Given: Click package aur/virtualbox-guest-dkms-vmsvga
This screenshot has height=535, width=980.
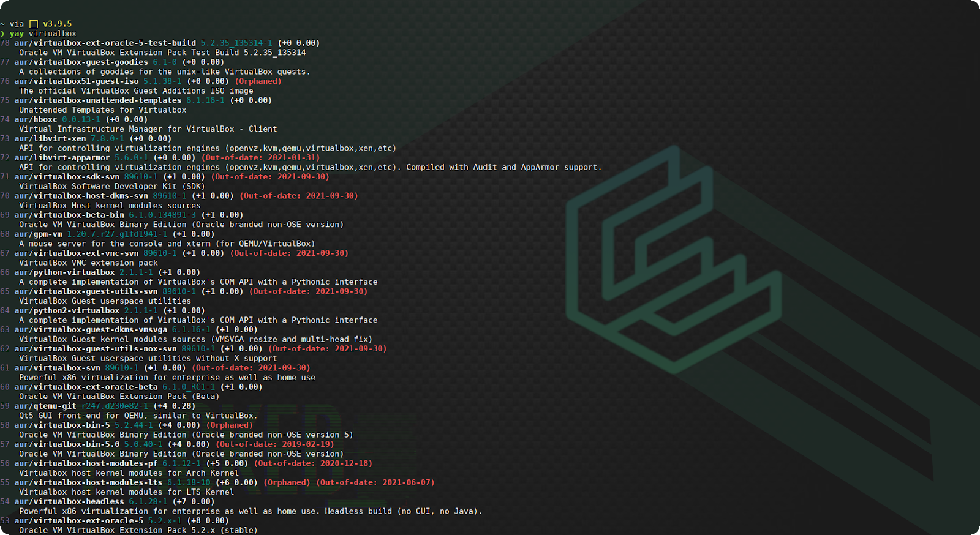Looking at the screenshot, I should coord(91,329).
